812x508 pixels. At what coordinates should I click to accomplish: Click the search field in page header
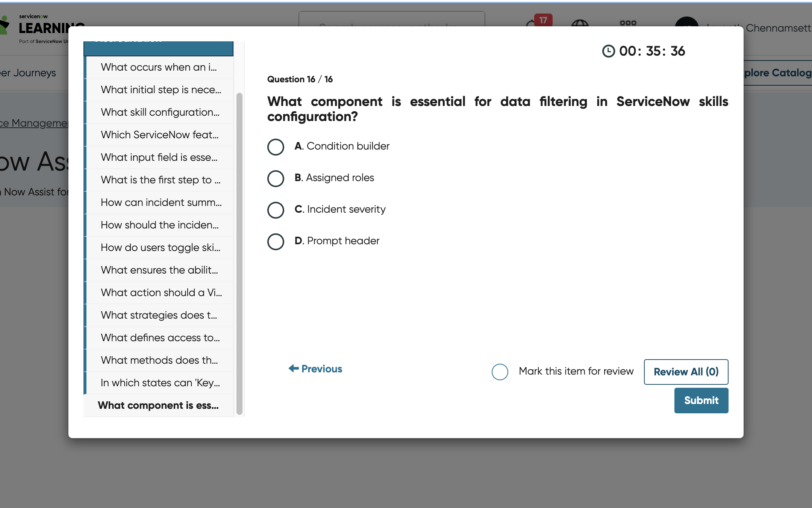(392, 19)
